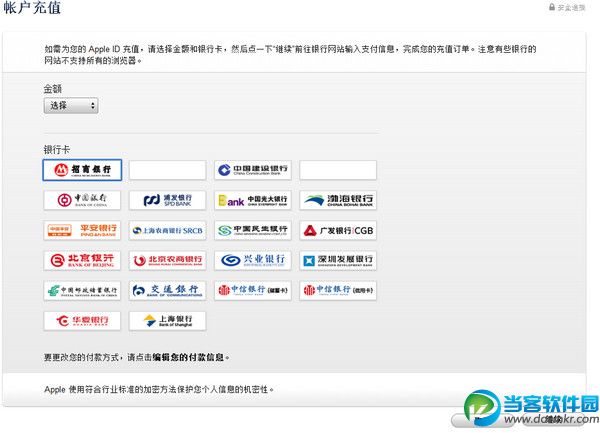The height and width of the screenshot is (433, 600).
Task: Choose Shanghai Rural Commercial Bank SRCB
Action: pyautogui.click(x=168, y=230)
